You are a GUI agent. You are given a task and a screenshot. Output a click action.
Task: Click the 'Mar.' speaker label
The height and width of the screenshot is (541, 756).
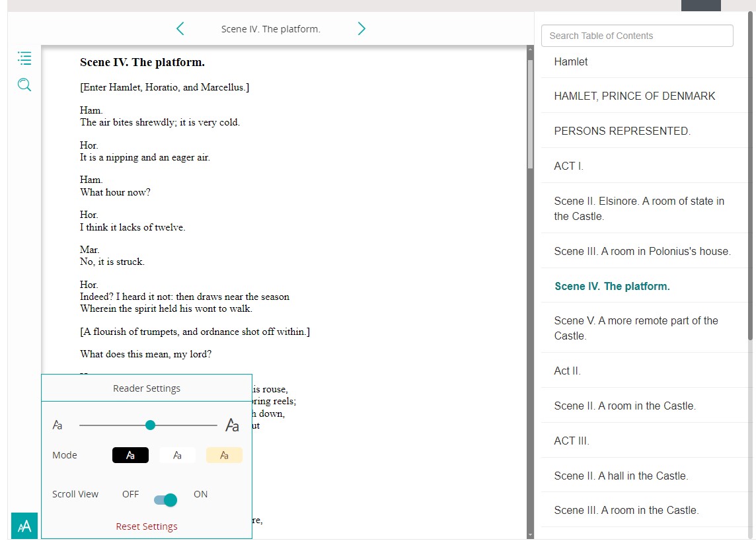(90, 250)
